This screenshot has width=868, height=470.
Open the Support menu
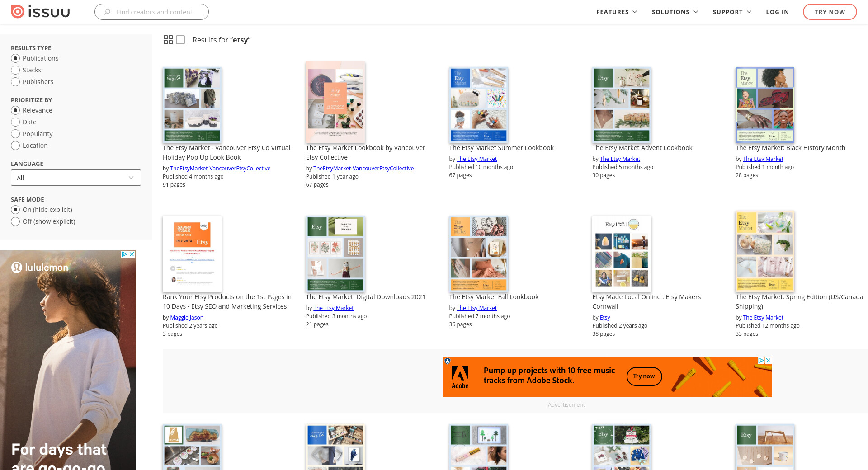[731, 12]
